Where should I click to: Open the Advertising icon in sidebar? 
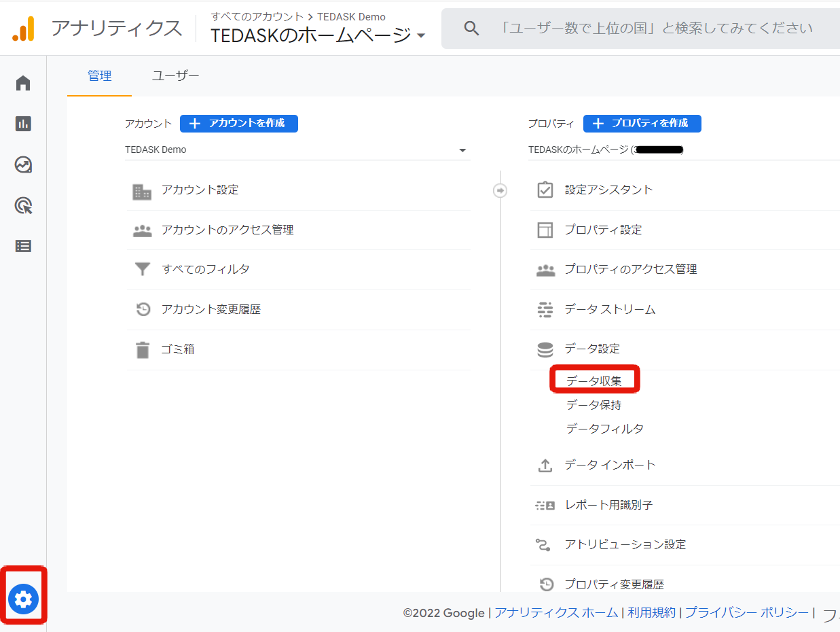point(23,205)
